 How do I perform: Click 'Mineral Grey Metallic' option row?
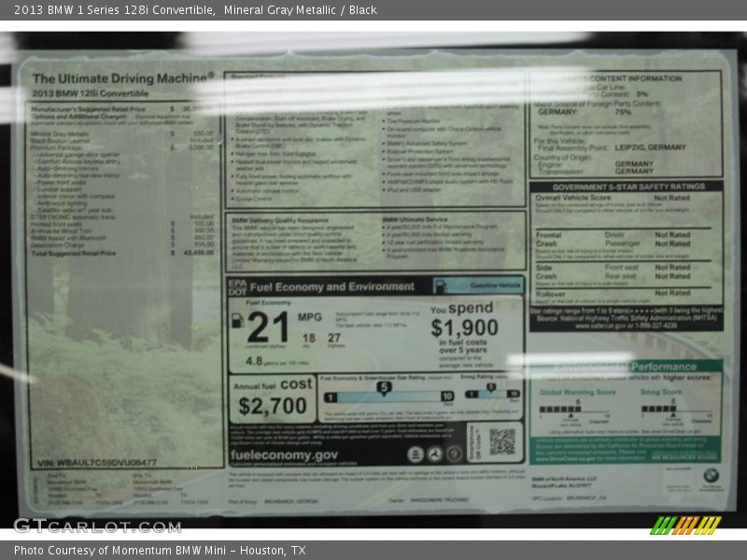click(122, 133)
